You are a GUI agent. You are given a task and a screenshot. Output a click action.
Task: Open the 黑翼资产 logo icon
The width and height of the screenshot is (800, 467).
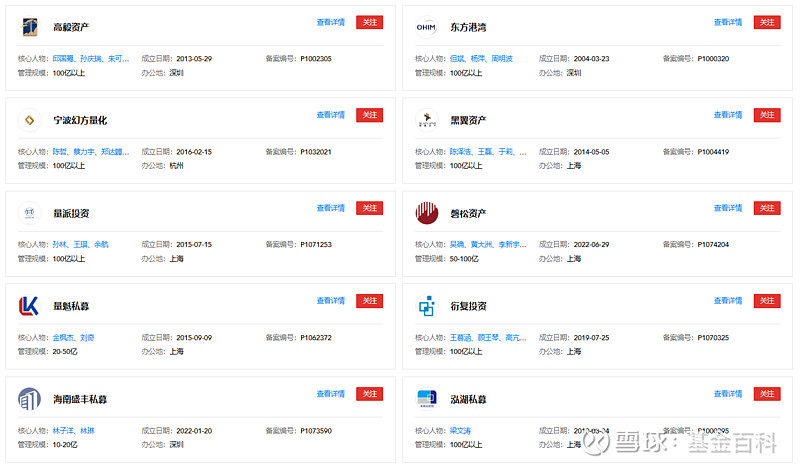[x=427, y=120]
